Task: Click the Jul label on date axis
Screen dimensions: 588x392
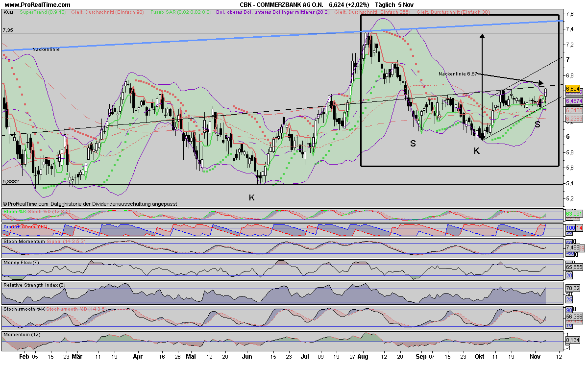Action: [x=305, y=357]
